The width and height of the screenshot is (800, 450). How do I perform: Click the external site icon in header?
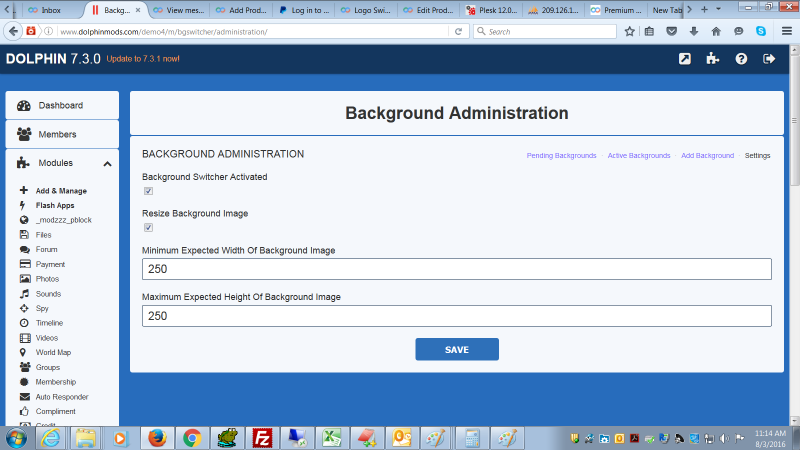pos(685,59)
